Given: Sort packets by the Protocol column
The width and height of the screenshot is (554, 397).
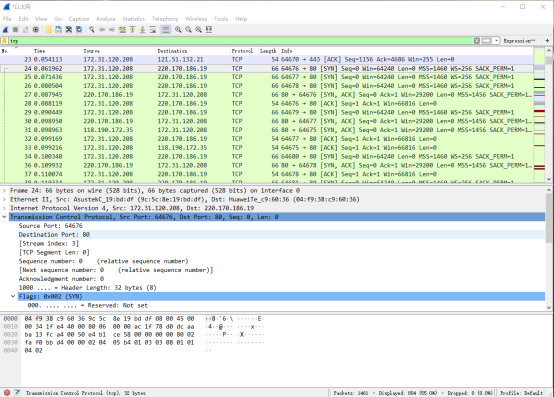Looking at the screenshot, I should point(244,51).
